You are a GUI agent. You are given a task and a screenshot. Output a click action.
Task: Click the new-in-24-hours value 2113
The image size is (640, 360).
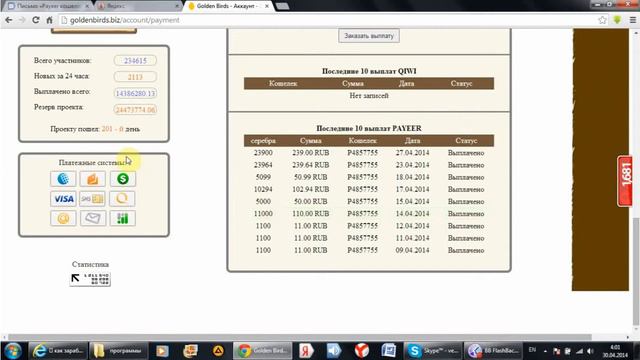135,77
